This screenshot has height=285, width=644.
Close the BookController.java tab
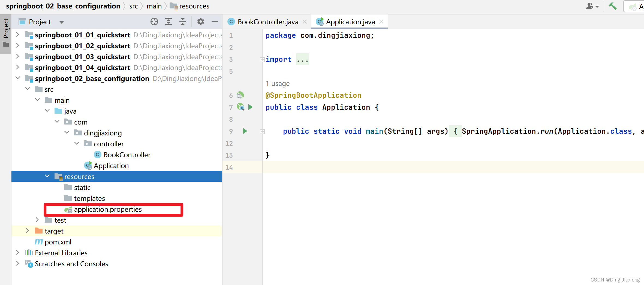point(305,22)
